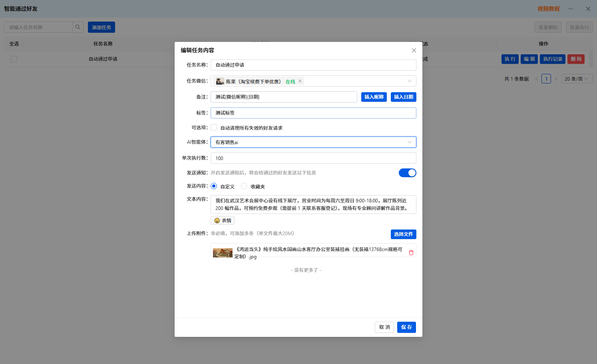Remove 陈果 account with the tag X icon
The height and width of the screenshot is (364, 597).
click(x=300, y=81)
